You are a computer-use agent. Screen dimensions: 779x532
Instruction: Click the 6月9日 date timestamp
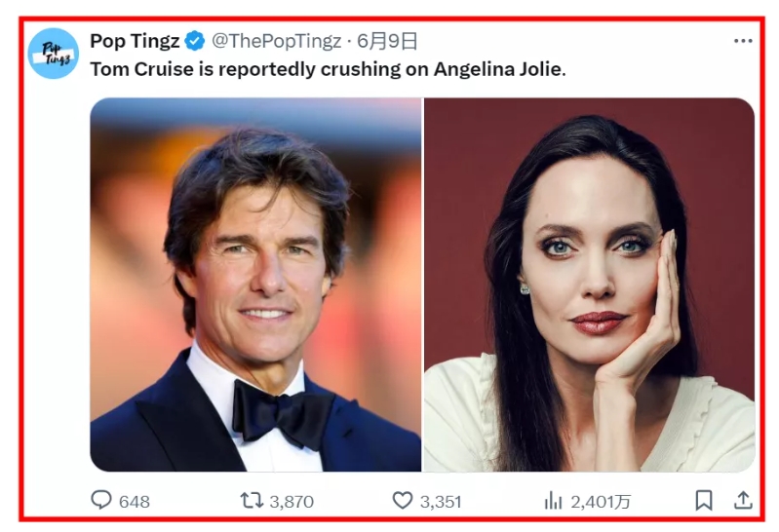[387, 41]
